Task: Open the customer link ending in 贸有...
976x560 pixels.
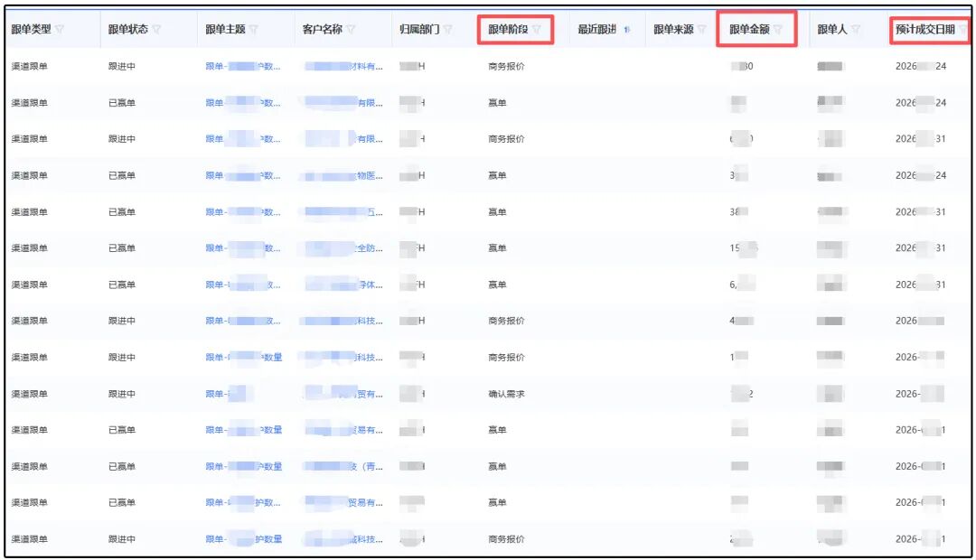Action: (x=343, y=394)
